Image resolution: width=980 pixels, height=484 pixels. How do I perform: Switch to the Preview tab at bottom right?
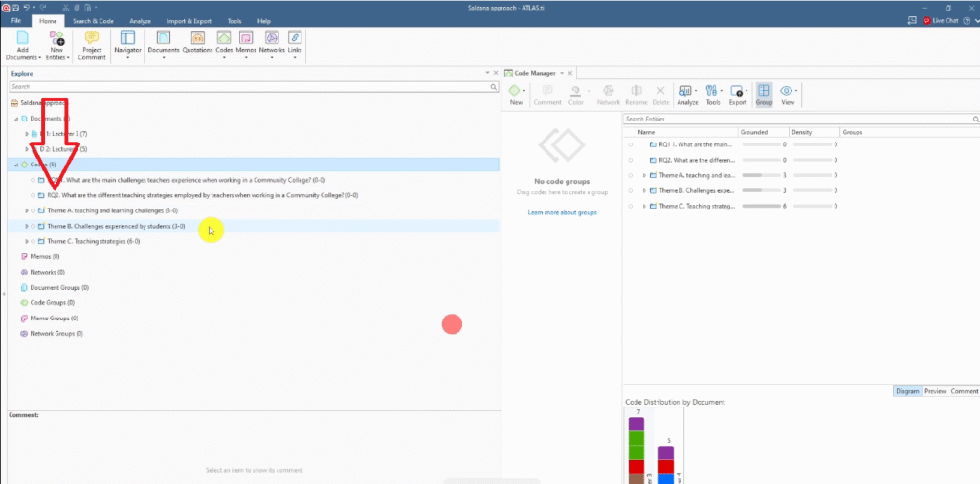click(935, 391)
